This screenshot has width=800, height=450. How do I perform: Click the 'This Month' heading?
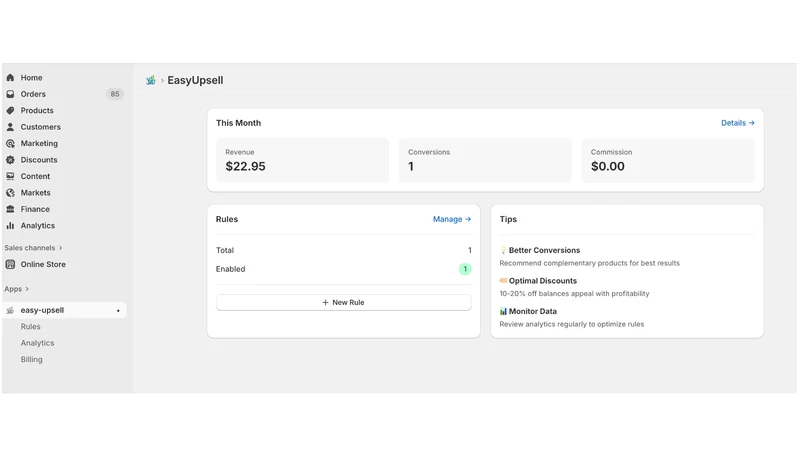238,123
